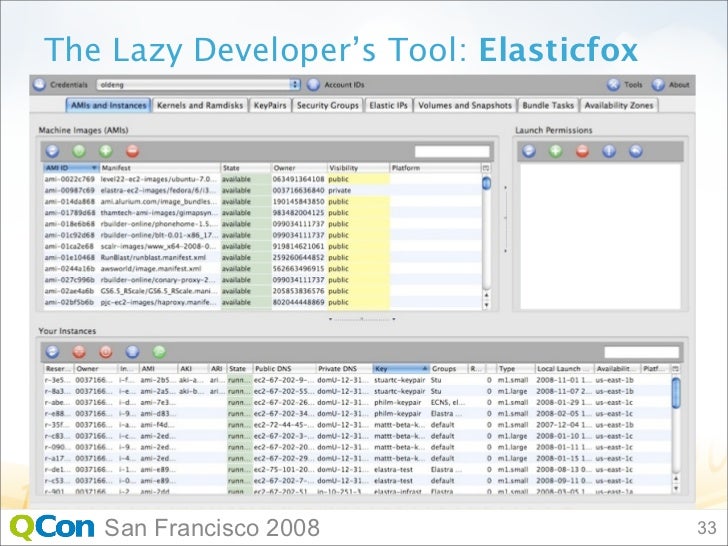
Task: Toggle sort arrow on AMI ID column
Action: pyautogui.click(x=94, y=168)
